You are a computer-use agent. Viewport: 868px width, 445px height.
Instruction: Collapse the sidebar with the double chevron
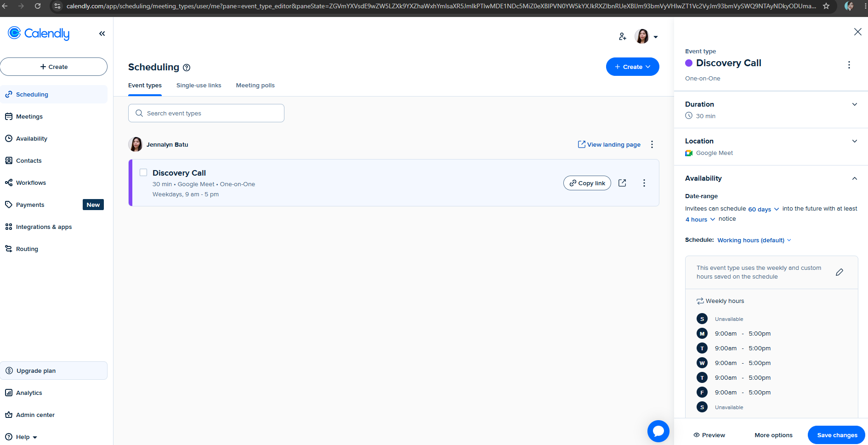point(102,34)
